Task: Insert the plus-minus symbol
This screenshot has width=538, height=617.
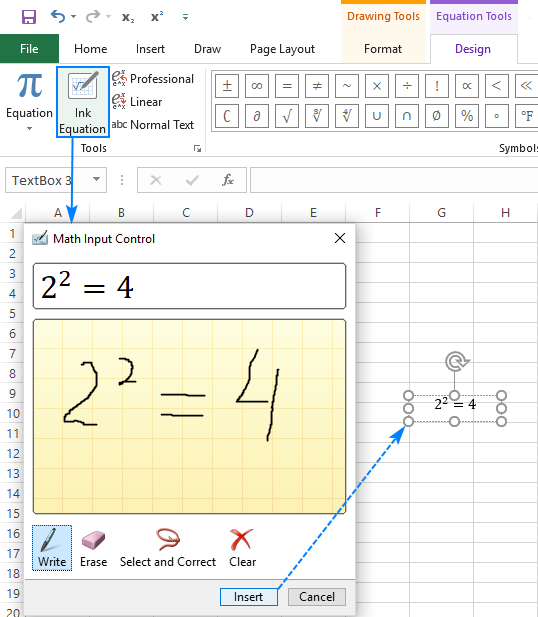Action: (x=227, y=86)
